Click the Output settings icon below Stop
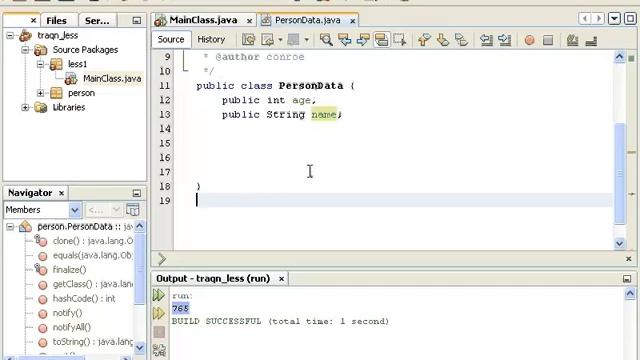Screen dimensions: 640x360 coord(159,350)
